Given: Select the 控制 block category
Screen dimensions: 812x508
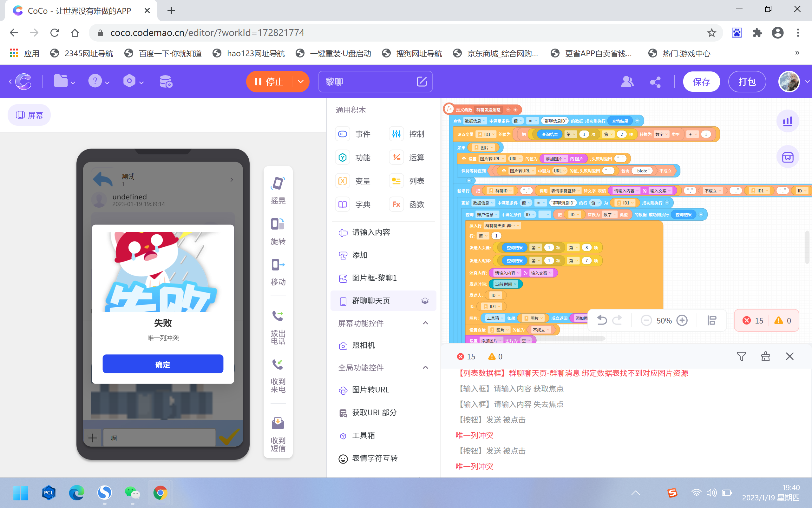Looking at the screenshot, I should [x=407, y=134].
